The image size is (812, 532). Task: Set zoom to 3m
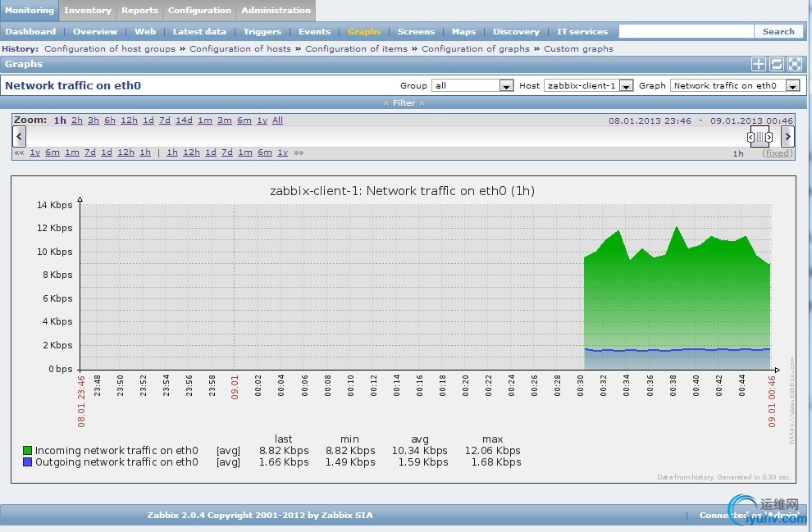coord(224,120)
